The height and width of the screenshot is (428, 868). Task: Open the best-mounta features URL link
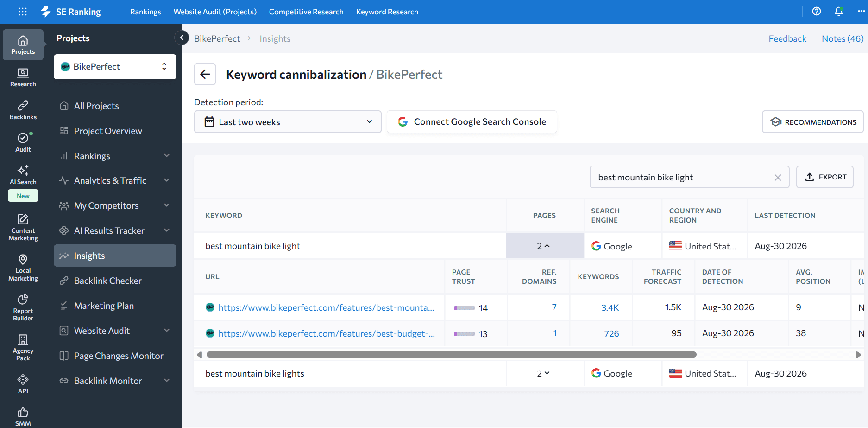pos(326,307)
